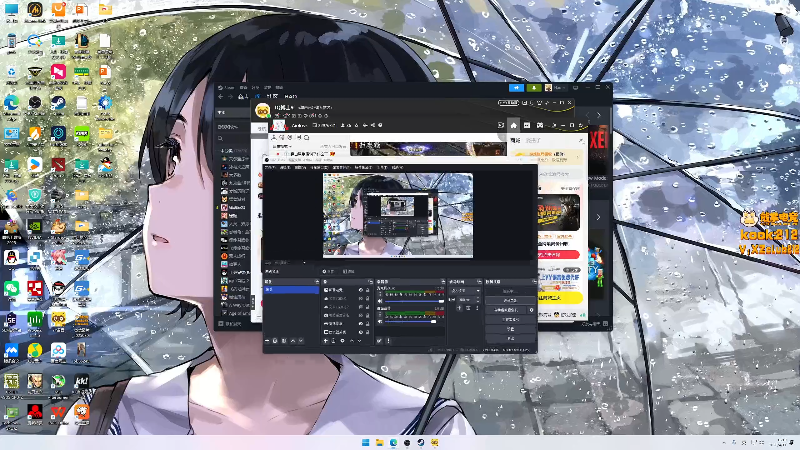The height and width of the screenshot is (450, 800).
Task: Toggle visibility of the camera-icon source
Action: click(361, 315)
